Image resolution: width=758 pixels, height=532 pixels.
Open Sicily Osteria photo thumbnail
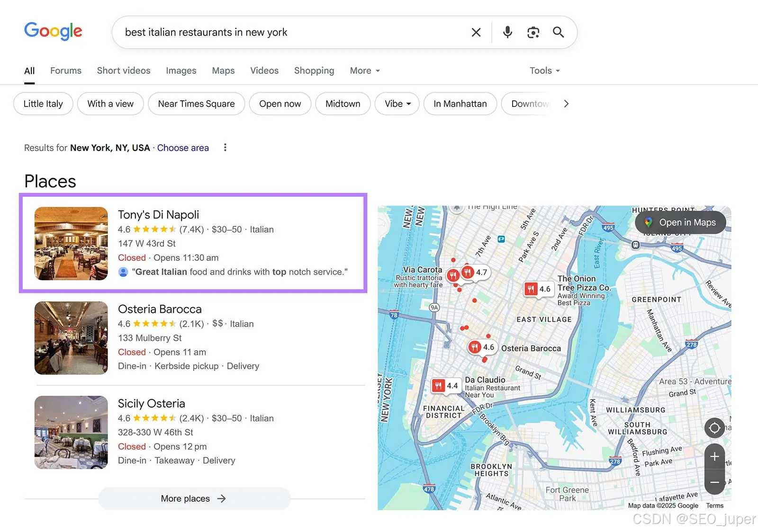71,432
